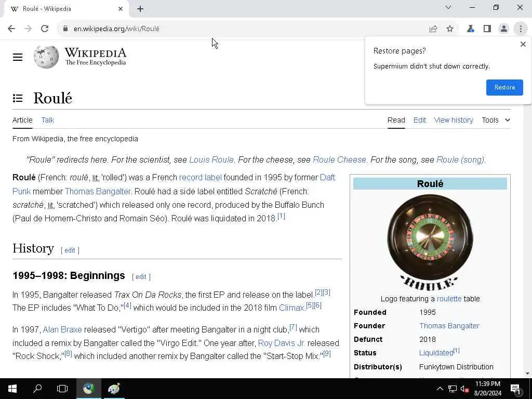Screen dimensions: 532x399
Task: Click the WIKIPEDIA The Free Encyclopedia wordmark
Action: (x=96, y=57)
